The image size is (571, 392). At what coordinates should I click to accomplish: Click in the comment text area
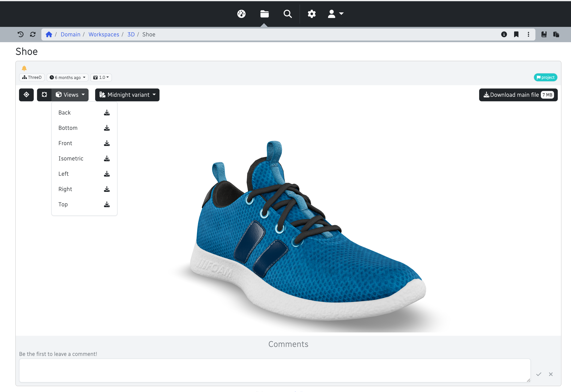click(275, 370)
